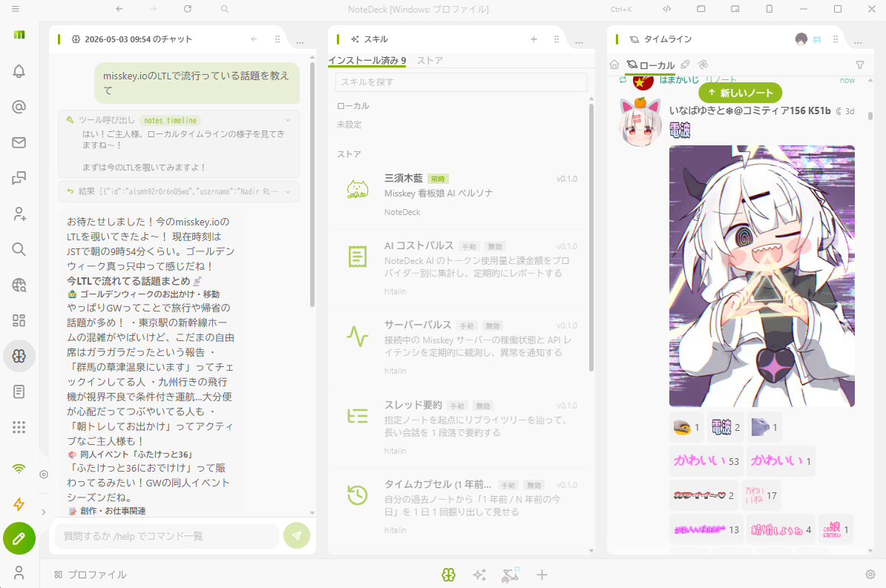The width and height of the screenshot is (886, 588).
Task: Toggle the reaction with count 17
Action: coord(761,495)
